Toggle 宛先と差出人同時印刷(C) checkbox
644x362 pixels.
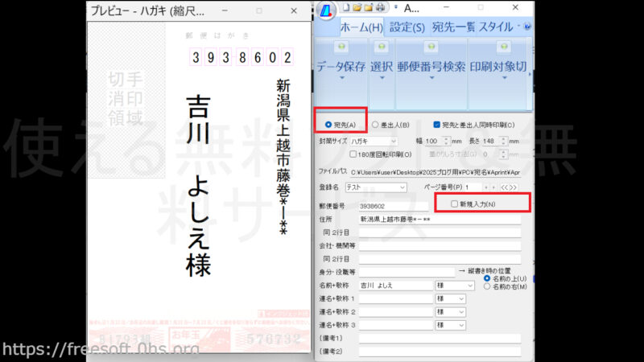[x=437, y=125]
